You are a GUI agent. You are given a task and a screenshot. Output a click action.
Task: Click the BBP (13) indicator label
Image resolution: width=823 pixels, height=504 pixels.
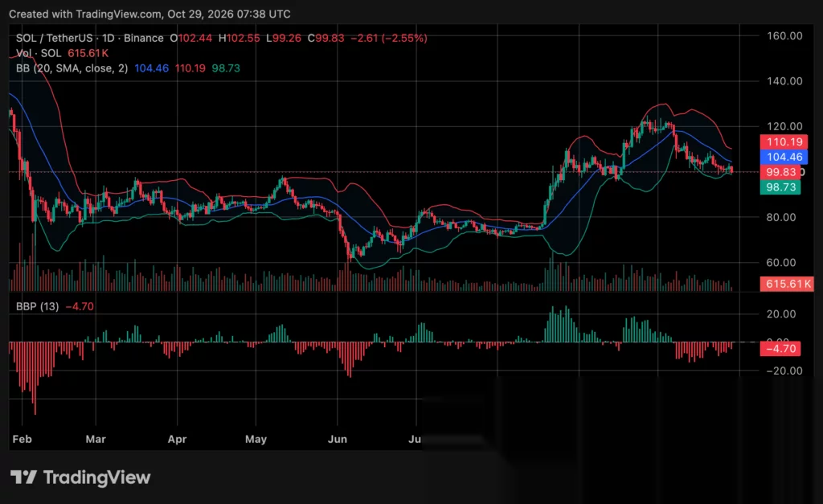37,306
